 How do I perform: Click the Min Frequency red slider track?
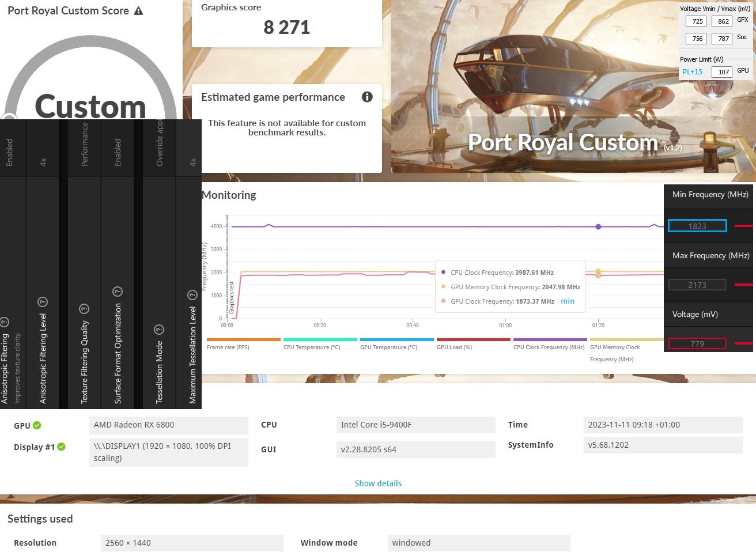point(744,226)
